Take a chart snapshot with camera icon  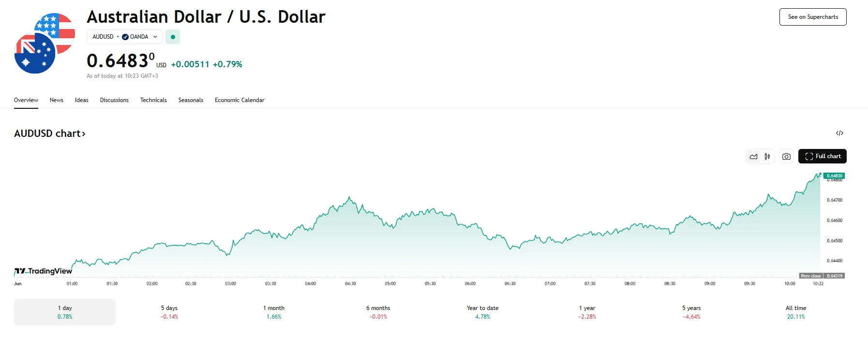pyautogui.click(x=786, y=156)
